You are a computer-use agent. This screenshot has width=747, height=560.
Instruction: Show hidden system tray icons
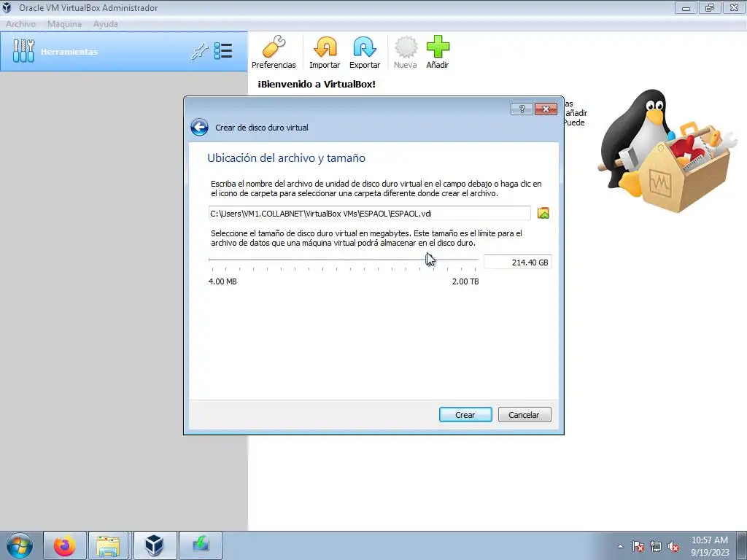(x=620, y=547)
